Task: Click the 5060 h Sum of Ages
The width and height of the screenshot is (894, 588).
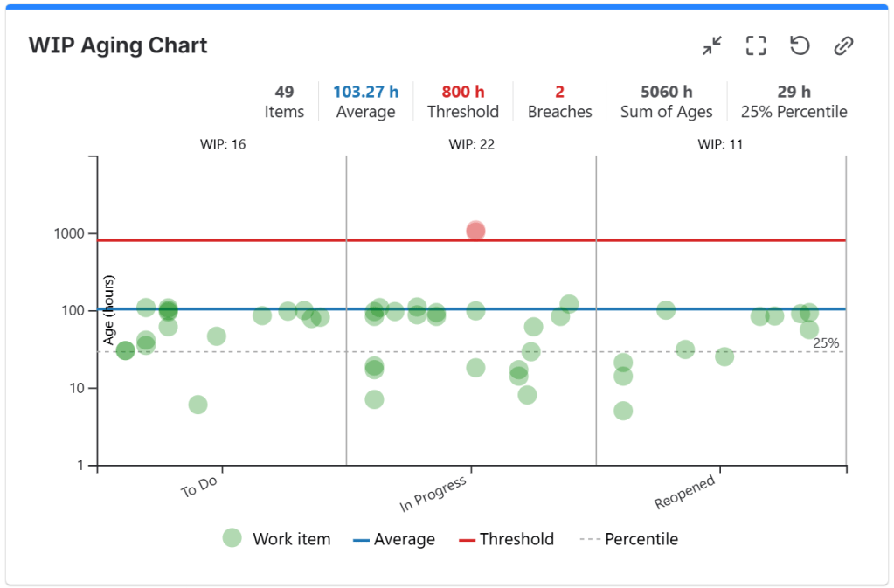Action: [x=666, y=101]
